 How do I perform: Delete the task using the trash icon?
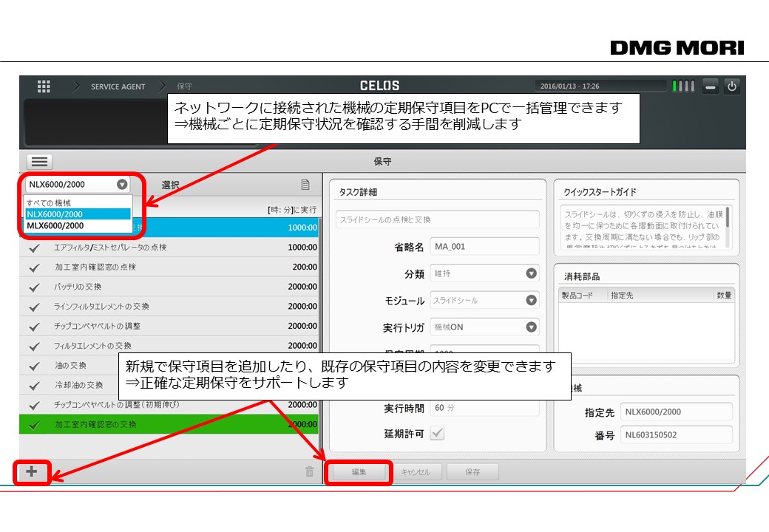point(310,471)
